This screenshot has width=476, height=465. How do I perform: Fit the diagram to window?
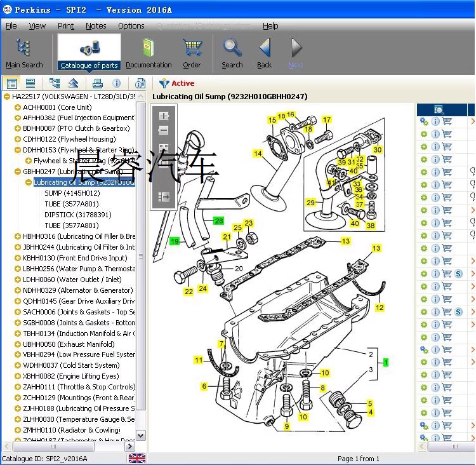(x=164, y=148)
